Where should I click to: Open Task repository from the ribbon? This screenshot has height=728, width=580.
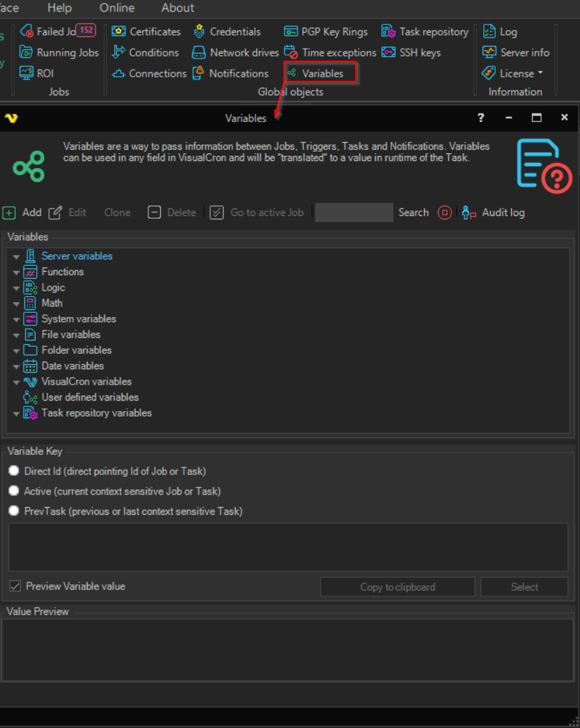pos(389,31)
